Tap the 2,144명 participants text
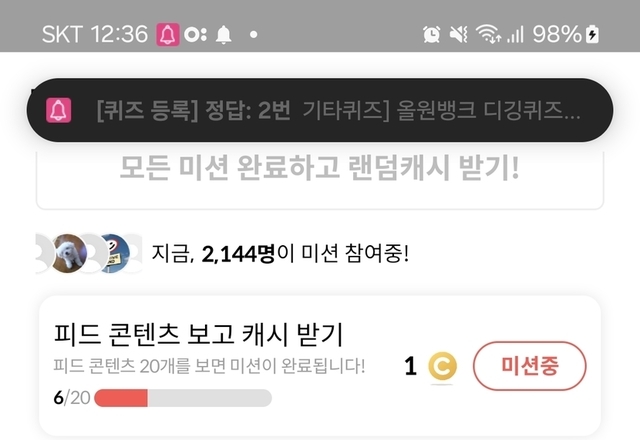 239,253
